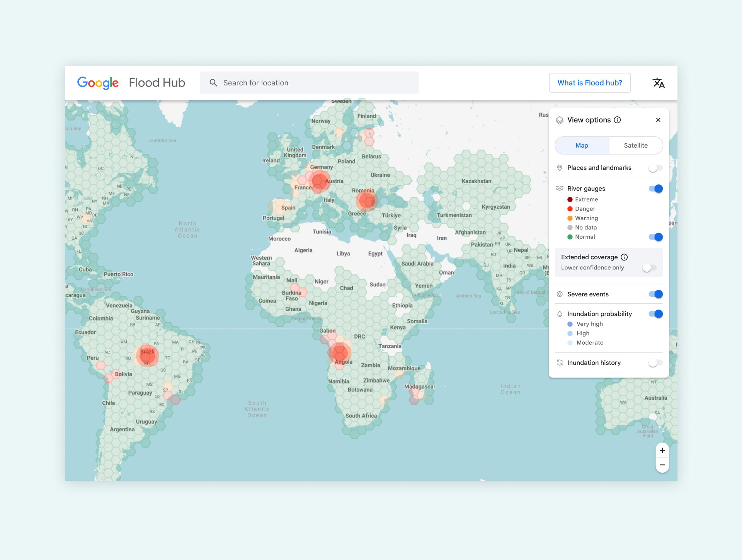Disable the Normal gauges toggle
Screen dimensions: 742x560
[x=655, y=237]
